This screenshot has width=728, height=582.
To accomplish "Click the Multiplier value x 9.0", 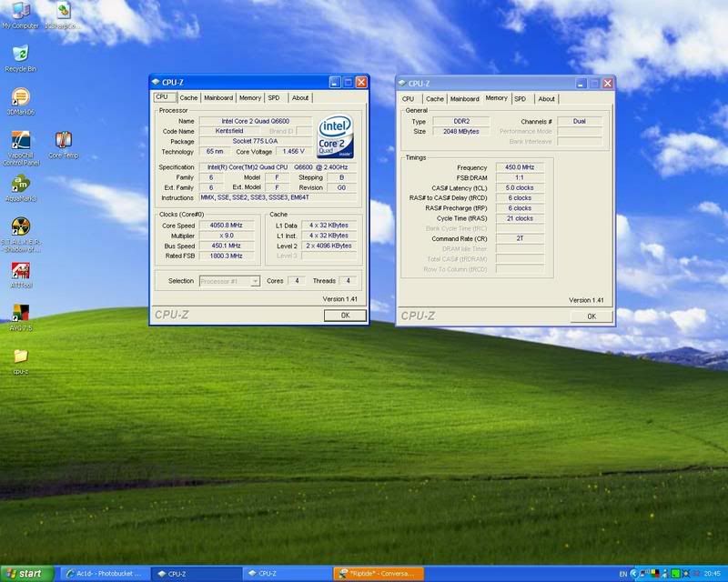I will (x=226, y=236).
